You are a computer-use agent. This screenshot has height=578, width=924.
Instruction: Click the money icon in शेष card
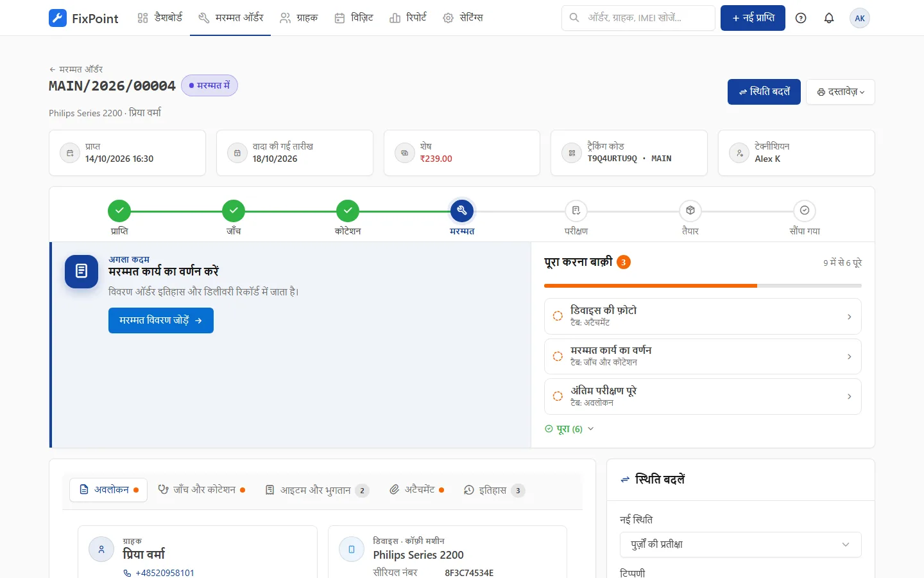(x=405, y=153)
